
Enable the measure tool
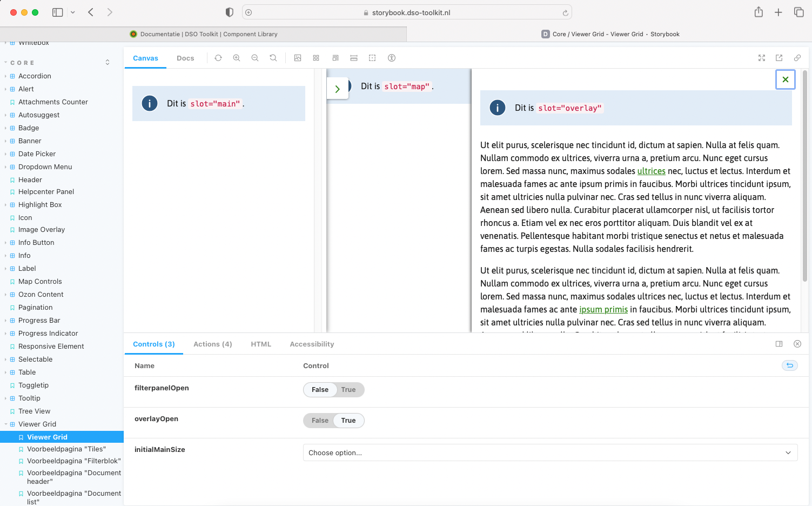tap(354, 58)
